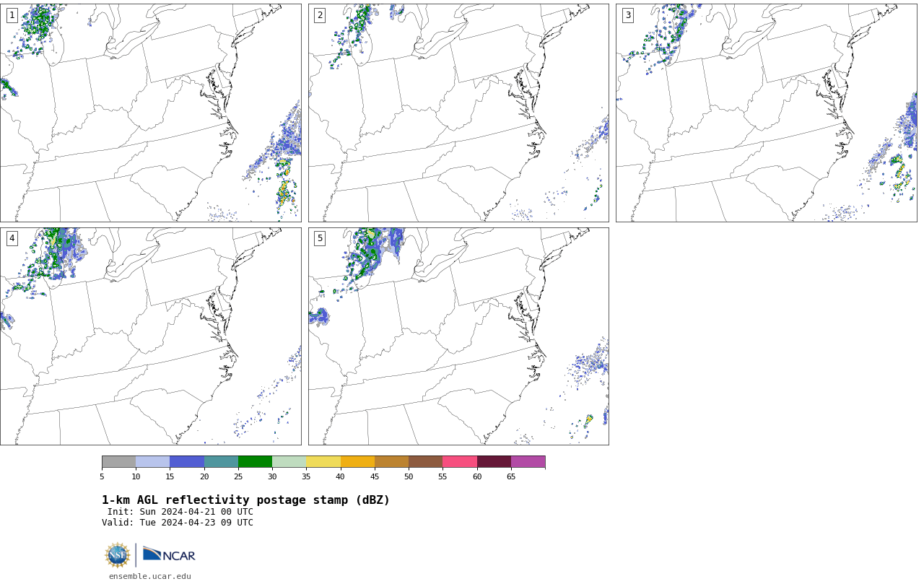Click the teal 20-25 dBZ swatch
Screen dimensions: 924x584
(221, 462)
